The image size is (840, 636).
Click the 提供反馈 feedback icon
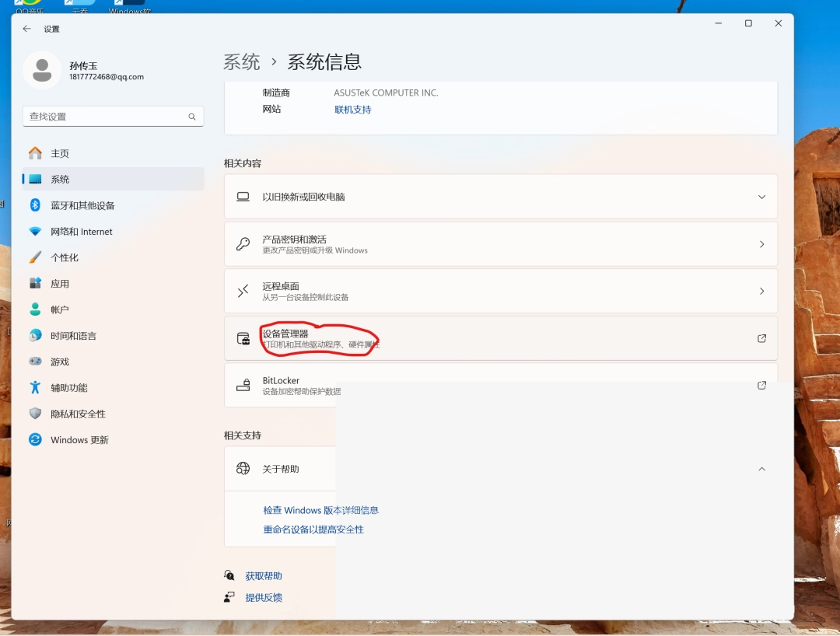coord(229,597)
